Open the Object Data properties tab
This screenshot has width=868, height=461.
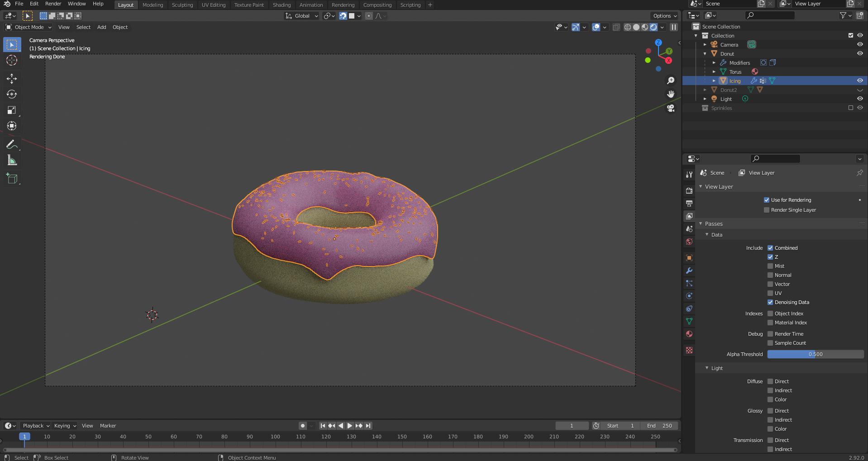[x=689, y=321]
